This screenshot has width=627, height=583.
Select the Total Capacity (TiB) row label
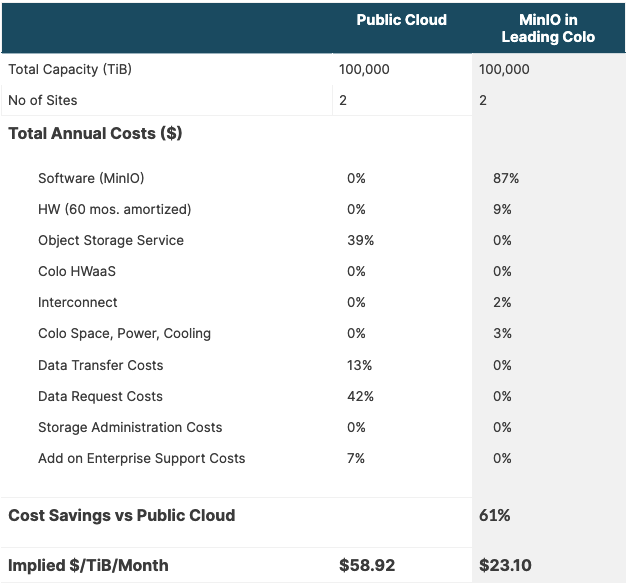70,69
